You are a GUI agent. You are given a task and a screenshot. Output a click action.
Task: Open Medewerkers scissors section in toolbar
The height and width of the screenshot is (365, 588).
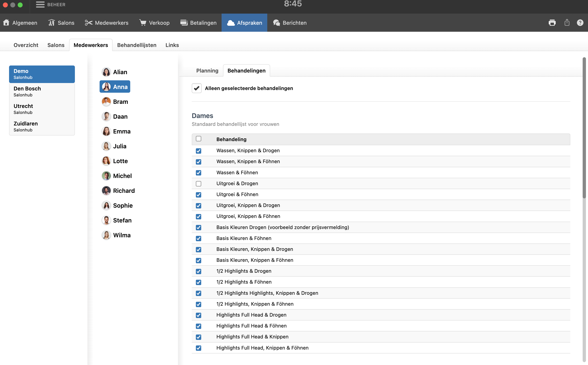tap(107, 23)
